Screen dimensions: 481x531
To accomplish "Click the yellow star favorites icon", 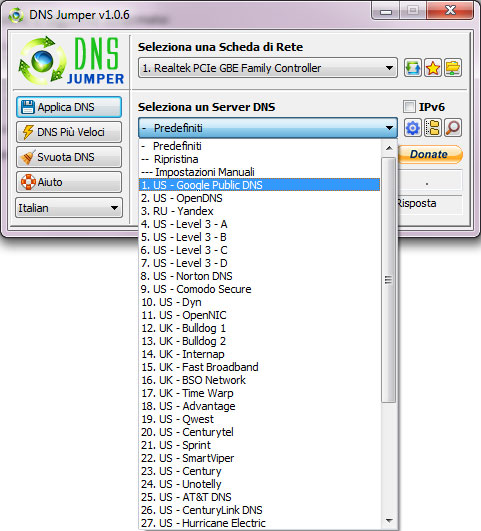I will pyautogui.click(x=433, y=68).
